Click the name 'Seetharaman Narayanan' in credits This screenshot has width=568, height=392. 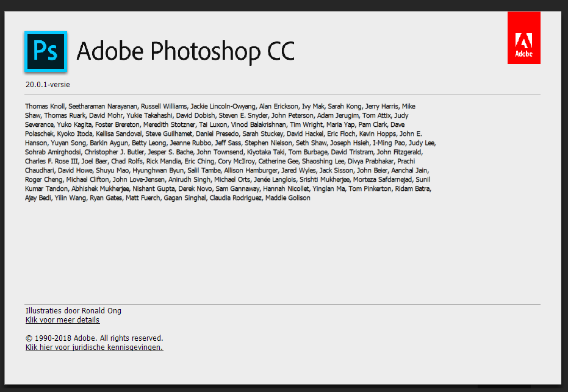coord(103,107)
